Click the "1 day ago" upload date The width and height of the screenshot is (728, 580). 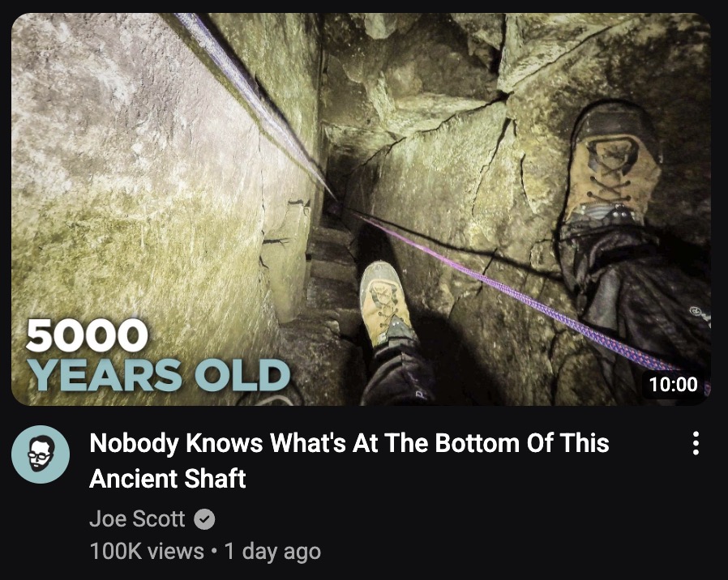(272, 551)
